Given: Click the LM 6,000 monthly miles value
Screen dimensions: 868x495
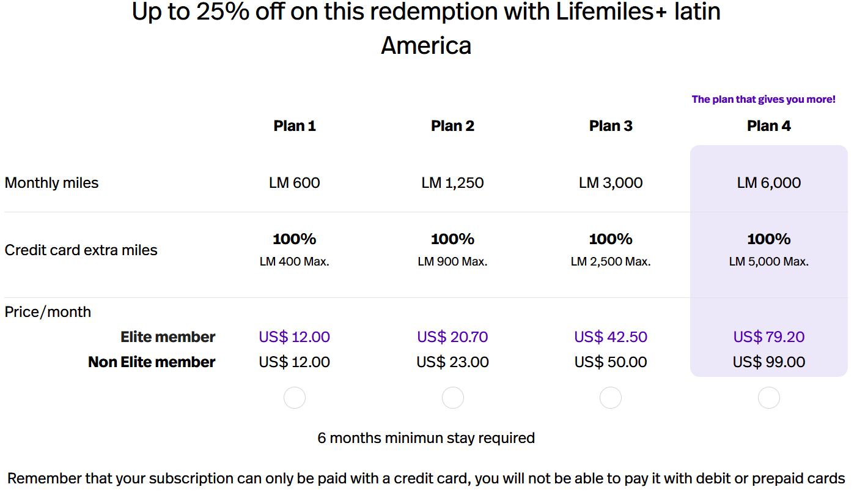Looking at the screenshot, I should coord(769,183).
